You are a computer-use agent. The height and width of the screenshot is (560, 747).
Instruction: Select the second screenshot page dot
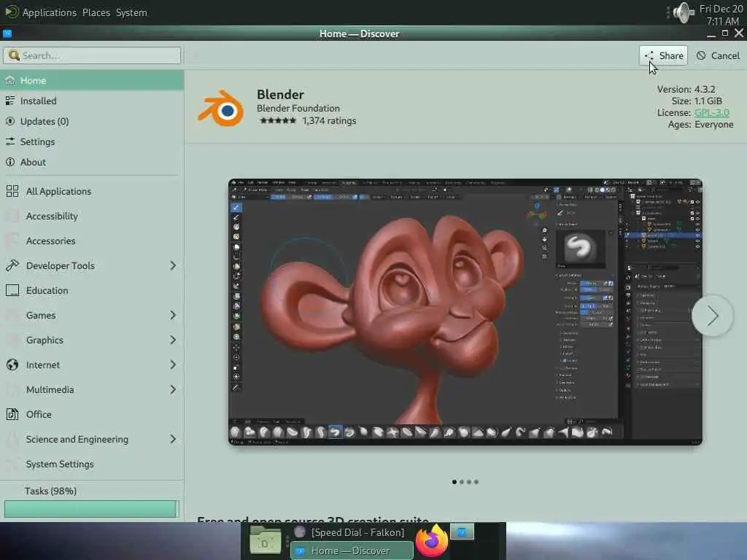click(x=462, y=482)
